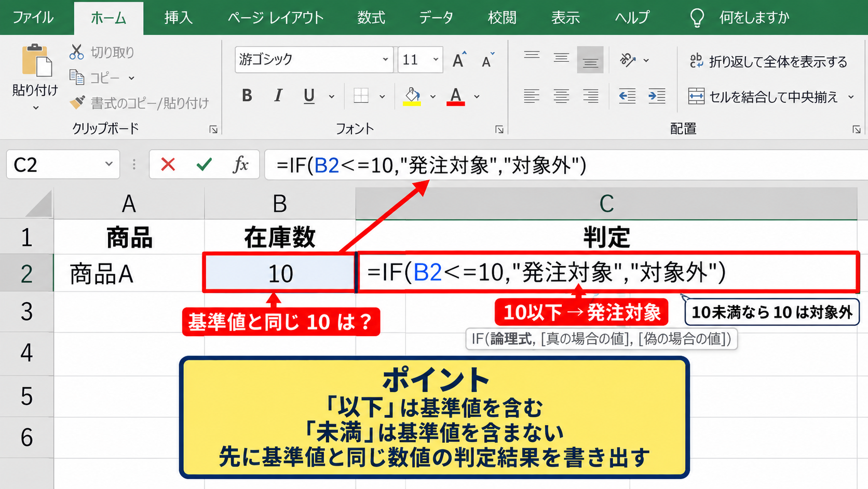Image resolution: width=868 pixels, height=489 pixels.
Task: Click the borders grid icon
Action: tap(361, 96)
